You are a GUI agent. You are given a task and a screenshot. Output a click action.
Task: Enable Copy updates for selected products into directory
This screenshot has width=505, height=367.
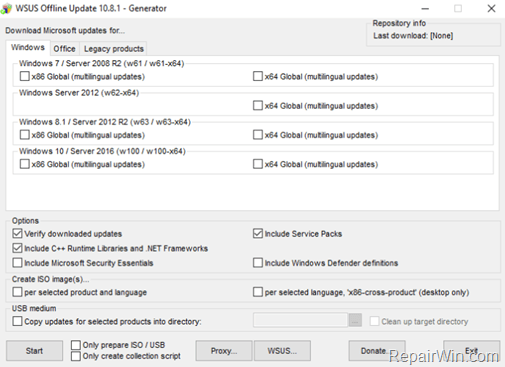tap(17, 321)
